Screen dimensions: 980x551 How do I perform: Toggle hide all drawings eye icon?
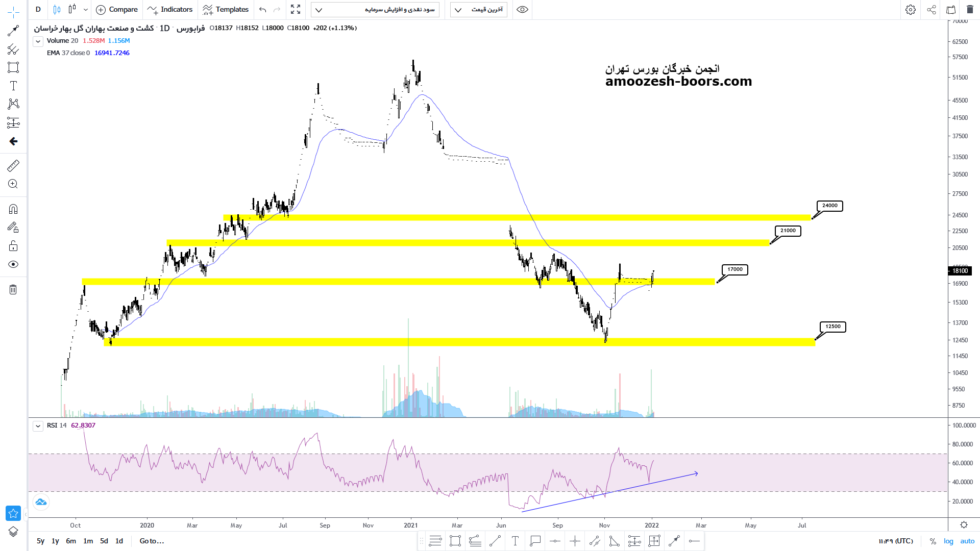pos(13,264)
